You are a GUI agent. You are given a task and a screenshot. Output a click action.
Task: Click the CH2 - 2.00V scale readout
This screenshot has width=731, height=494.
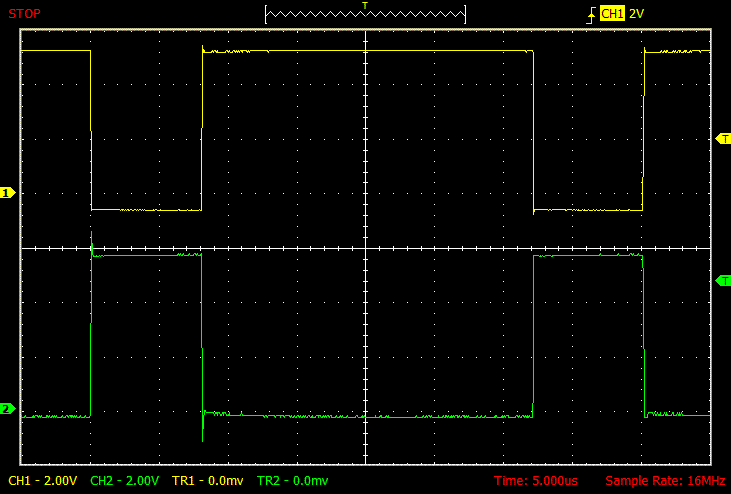124,480
